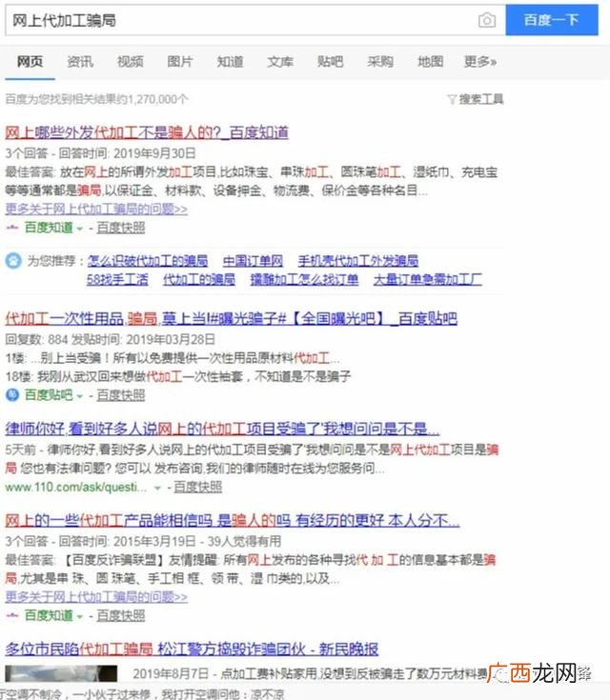This screenshot has height=700, width=610.
Task: Open the 知道 tab
Action: (230, 62)
